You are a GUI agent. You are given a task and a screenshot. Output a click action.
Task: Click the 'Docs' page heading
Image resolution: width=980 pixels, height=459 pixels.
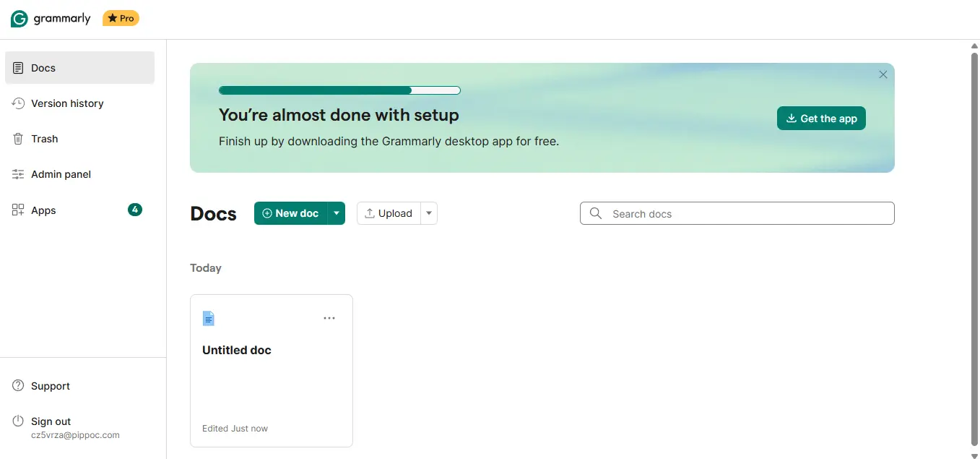(213, 214)
